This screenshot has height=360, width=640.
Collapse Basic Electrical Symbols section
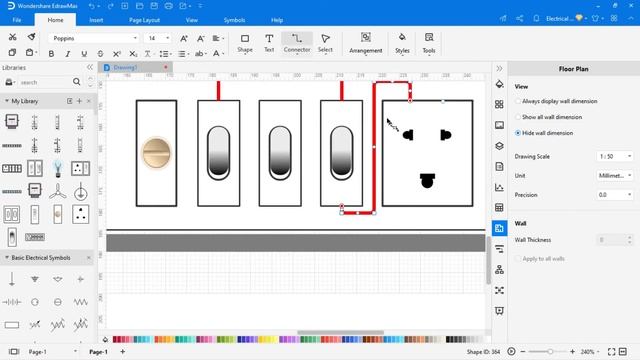[7, 258]
